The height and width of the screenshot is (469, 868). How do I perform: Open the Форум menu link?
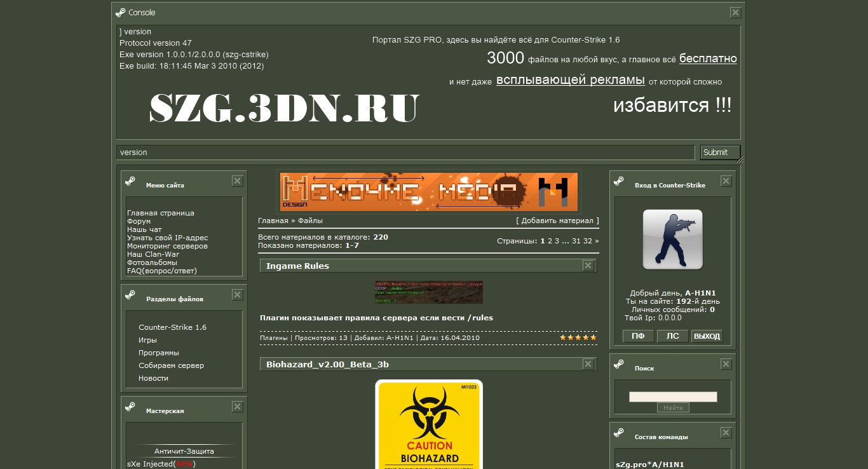click(139, 221)
